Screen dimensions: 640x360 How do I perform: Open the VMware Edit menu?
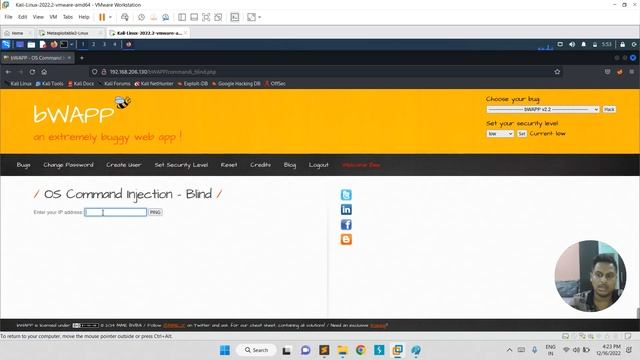[x=22, y=17]
